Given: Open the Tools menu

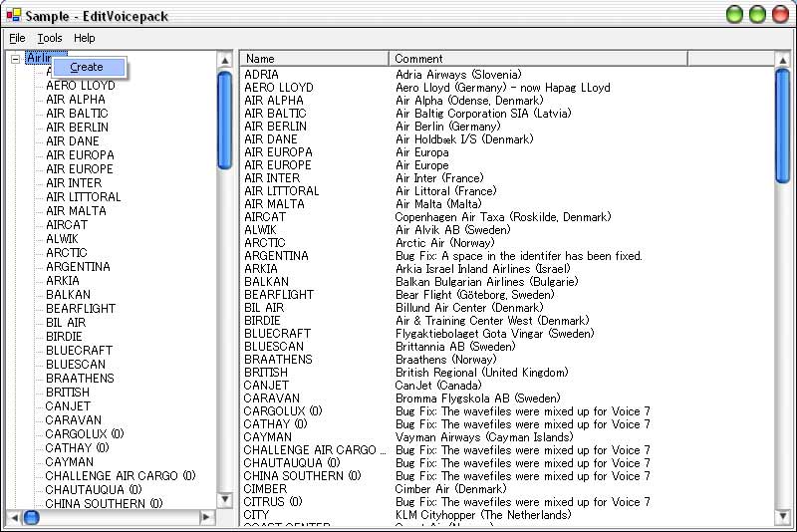Looking at the screenshot, I should click(x=49, y=38).
